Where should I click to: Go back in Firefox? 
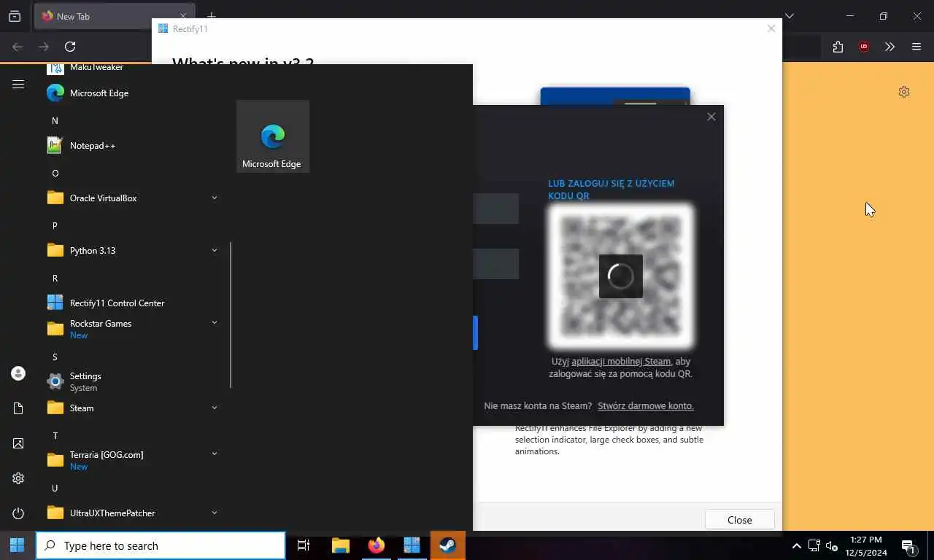18,47
